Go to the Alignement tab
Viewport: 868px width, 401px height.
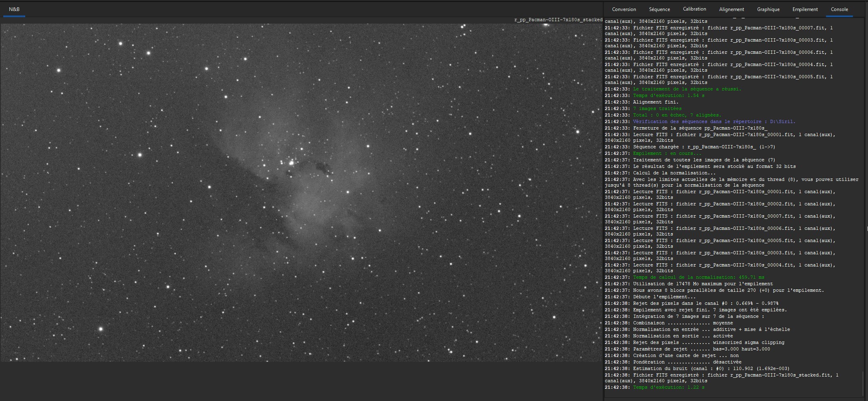731,9
